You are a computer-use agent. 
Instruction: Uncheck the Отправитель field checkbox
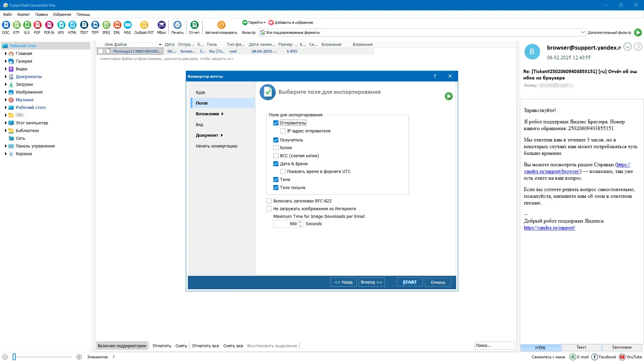tap(276, 123)
